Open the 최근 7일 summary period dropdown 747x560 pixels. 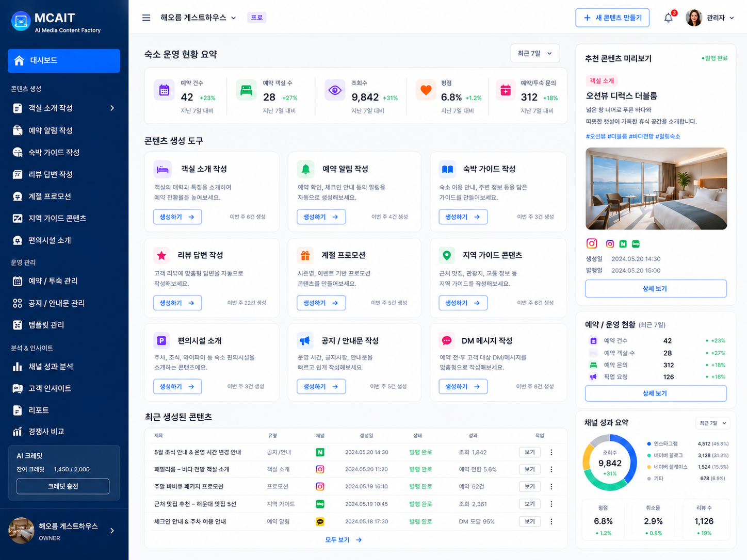coord(535,54)
